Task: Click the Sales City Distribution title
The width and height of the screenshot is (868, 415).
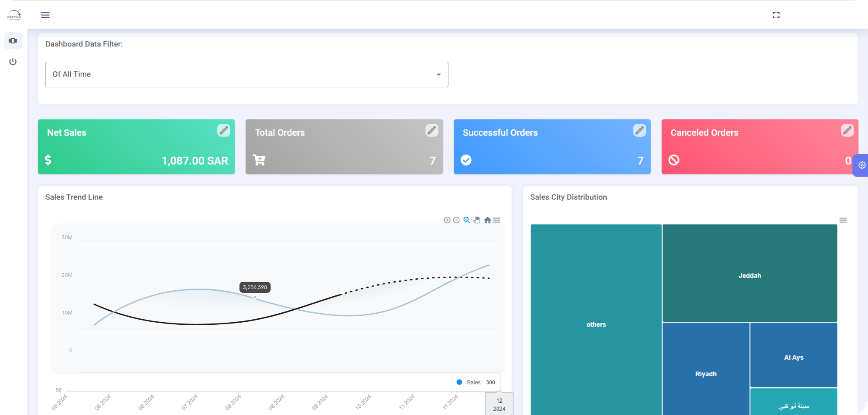Action: pyautogui.click(x=568, y=197)
